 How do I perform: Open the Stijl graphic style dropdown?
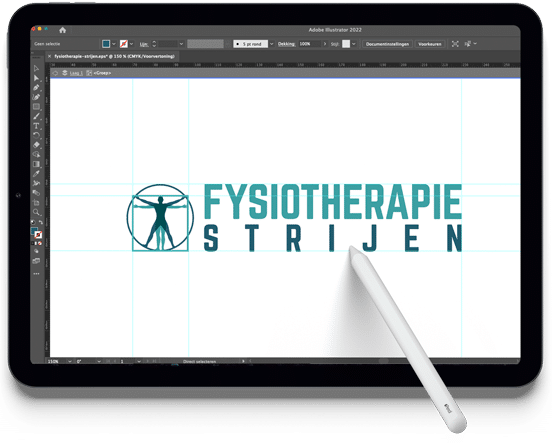[353, 44]
